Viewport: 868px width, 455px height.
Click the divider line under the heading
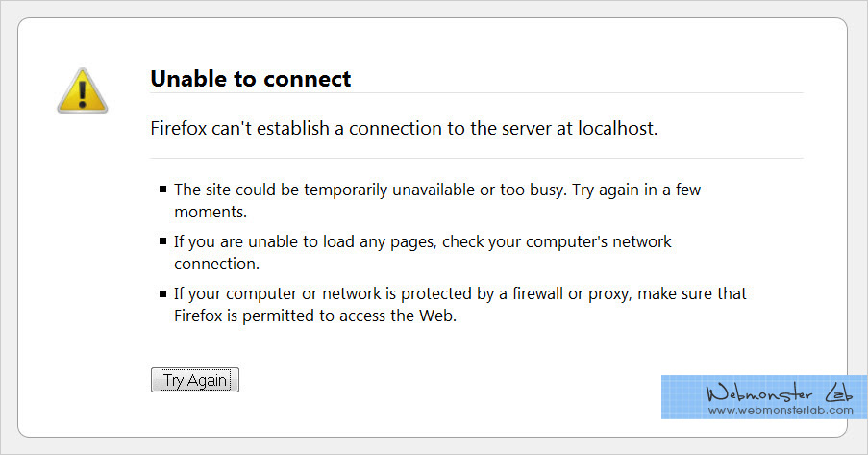(x=476, y=93)
